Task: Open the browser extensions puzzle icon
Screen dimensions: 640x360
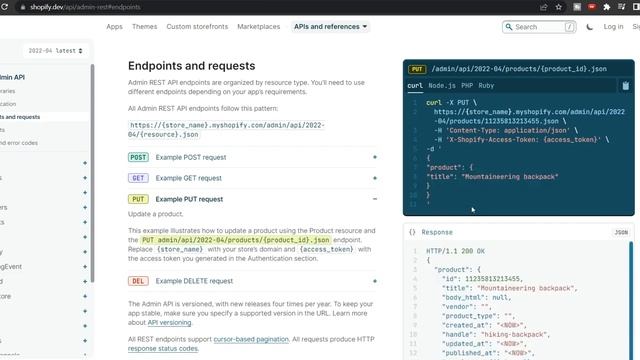Action: coord(607,7)
